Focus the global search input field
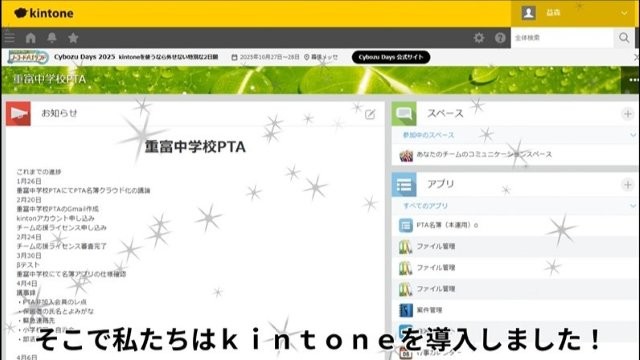Image resolution: width=640 pixels, height=360 pixels. click(x=562, y=38)
